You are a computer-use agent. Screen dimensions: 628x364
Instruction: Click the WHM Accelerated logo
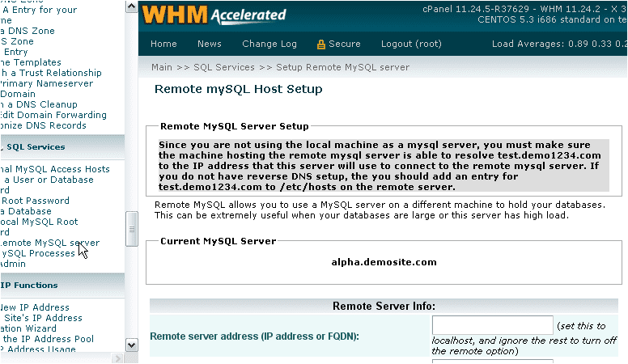click(214, 15)
